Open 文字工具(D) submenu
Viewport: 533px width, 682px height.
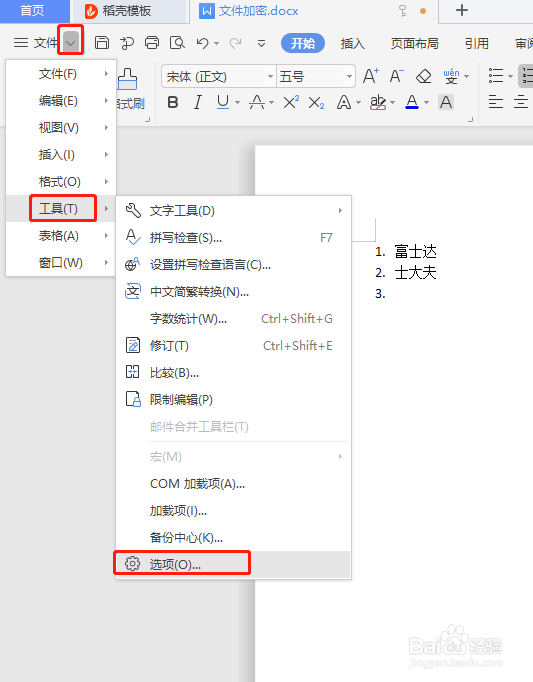[x=234, y=211]
